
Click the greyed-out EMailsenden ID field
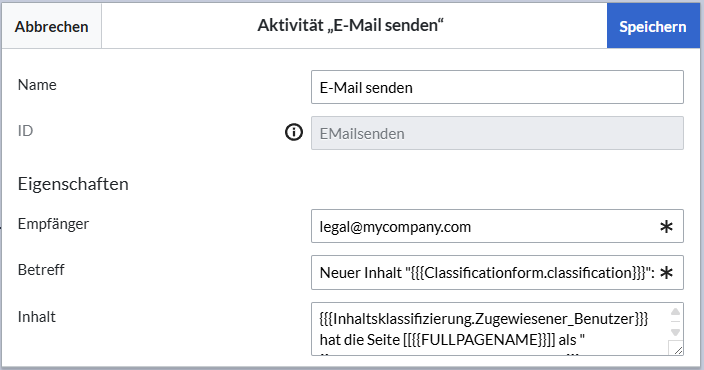tap(497, 133)
